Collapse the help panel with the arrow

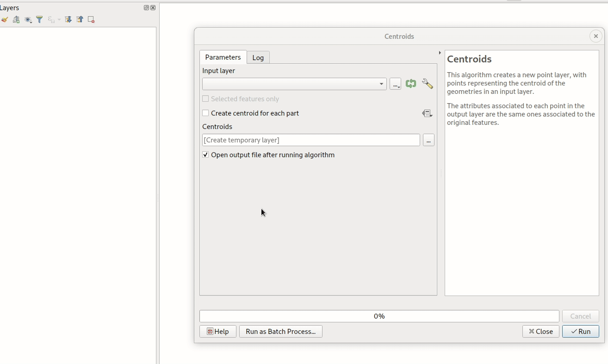click(440, 53)
